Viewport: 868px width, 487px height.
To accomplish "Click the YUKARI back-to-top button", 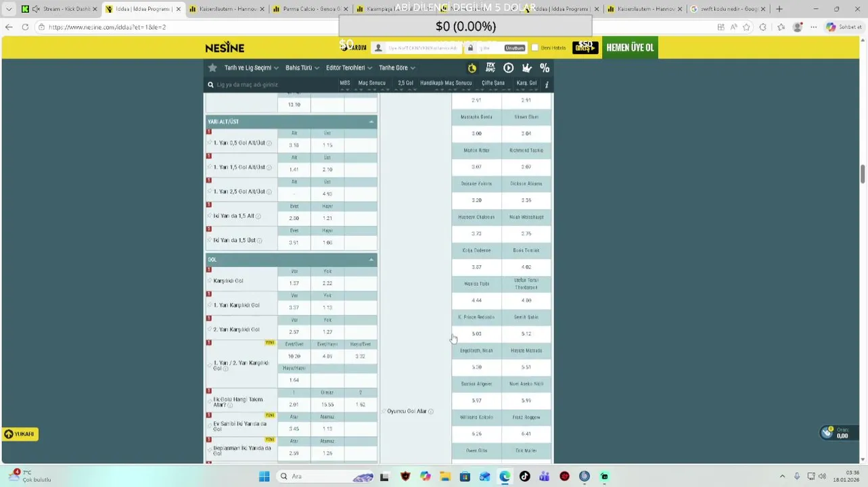I will (x=20, y=434).
